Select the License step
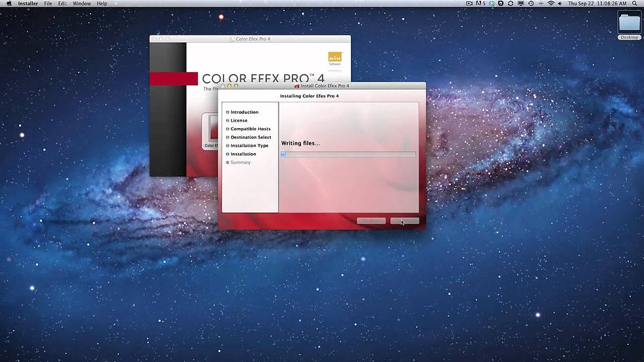This screenshot has width=644, height=362. click(239, 120)
